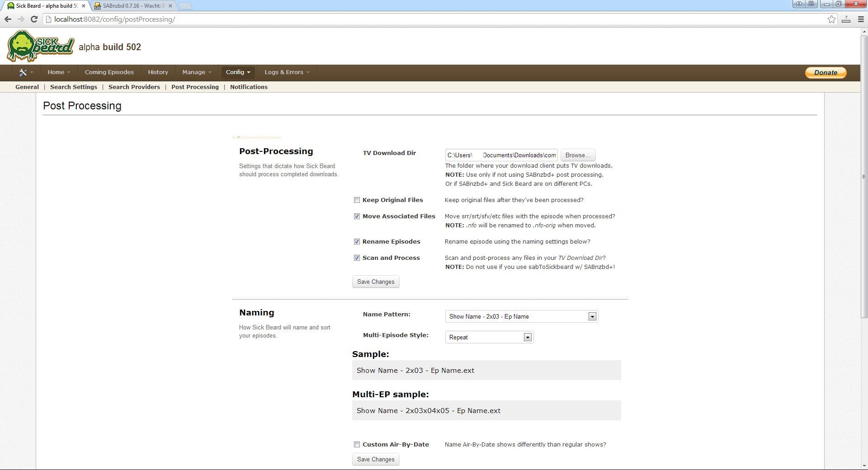Enable Custom Air-By-Date checkbox
868x470 pixels.
click(357, 444)
